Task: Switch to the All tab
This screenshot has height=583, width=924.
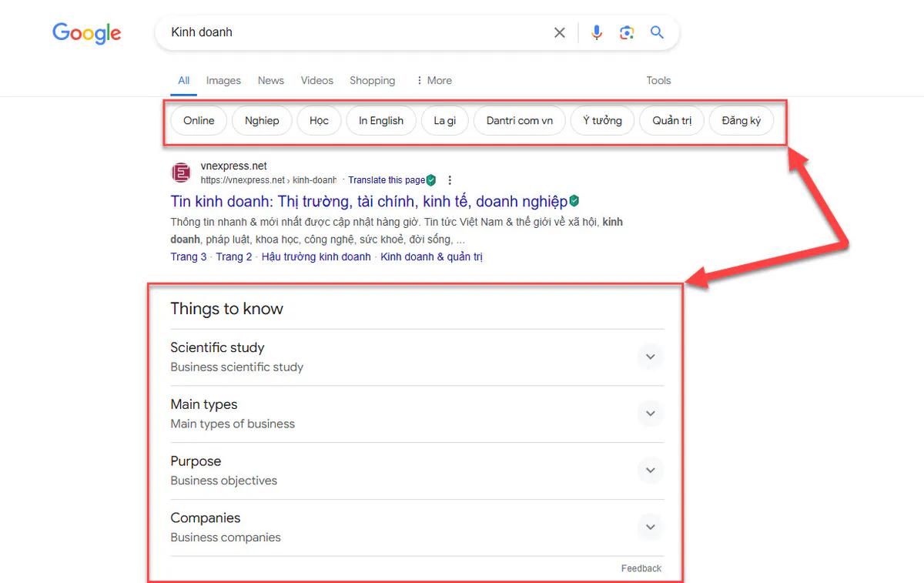Action: (x=184, y=80)
